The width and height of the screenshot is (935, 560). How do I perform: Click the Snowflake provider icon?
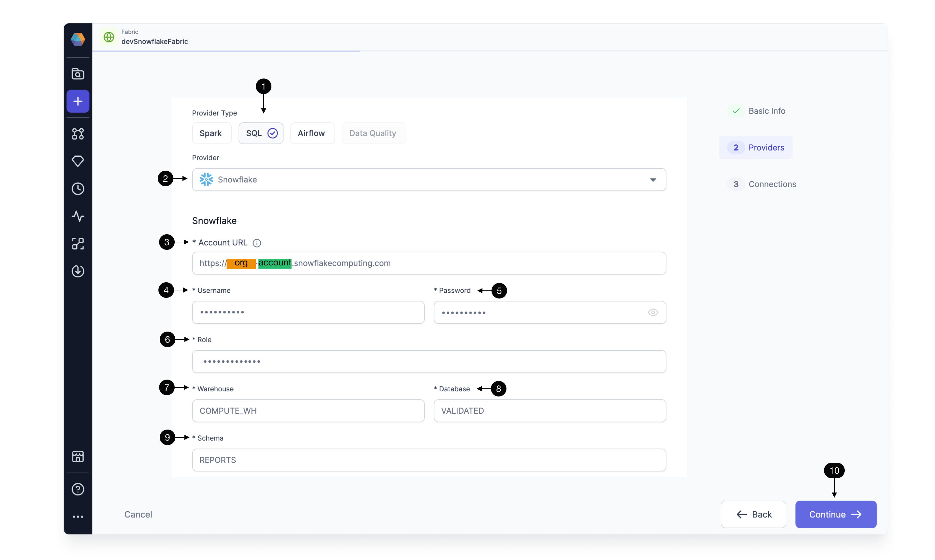click(207, 179)
